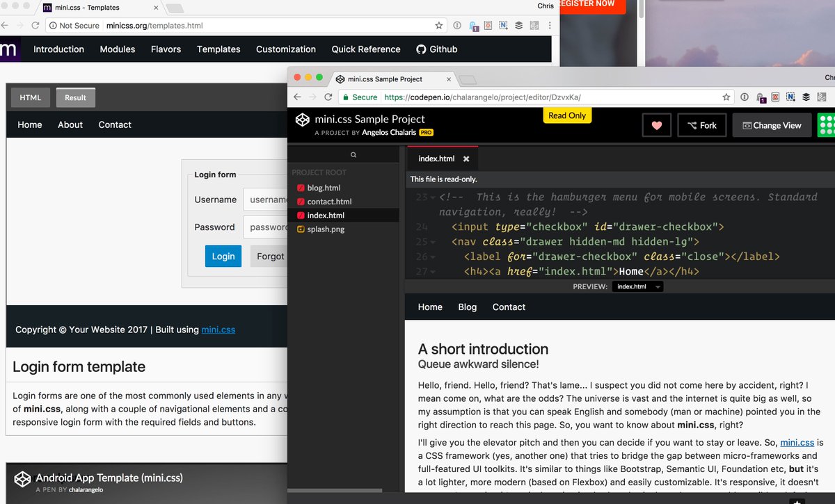835x504 pixels.
Task: Click the N extension icon in the minicss.org window
Action: [503, 26]
